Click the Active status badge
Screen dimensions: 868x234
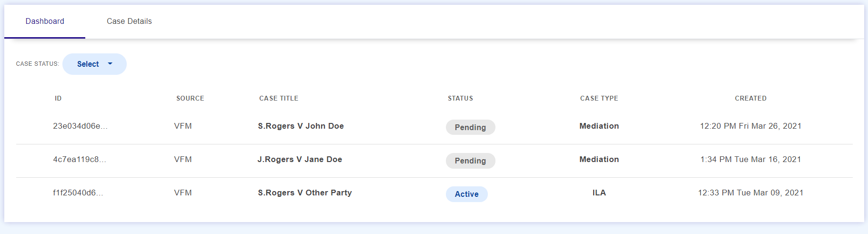tap(466, 194)
